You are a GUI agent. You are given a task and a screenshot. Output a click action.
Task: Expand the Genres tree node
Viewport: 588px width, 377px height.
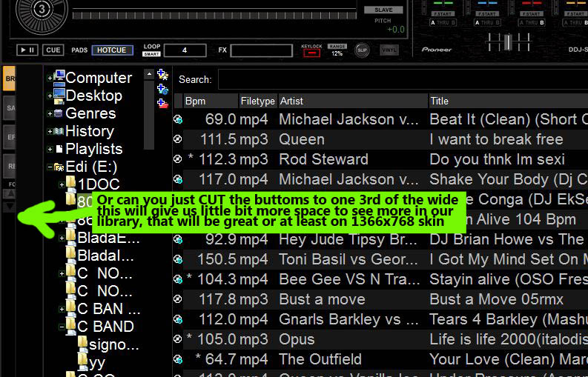pos(50,113)
